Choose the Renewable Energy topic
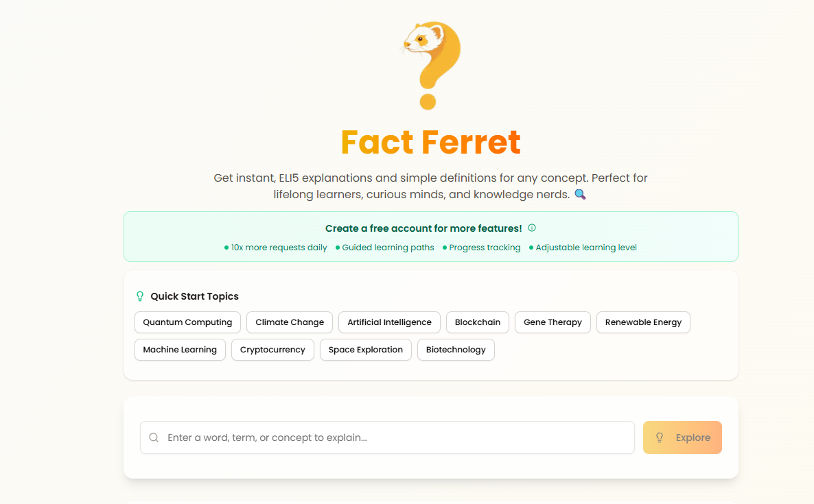This screenshot has height=504, width=814. 643,322
